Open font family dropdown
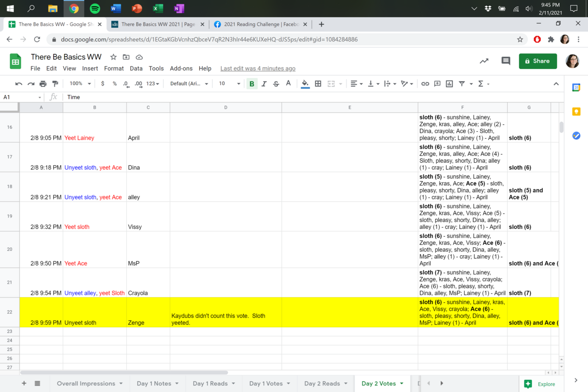The image size is (588, 392). pos(189,84)
